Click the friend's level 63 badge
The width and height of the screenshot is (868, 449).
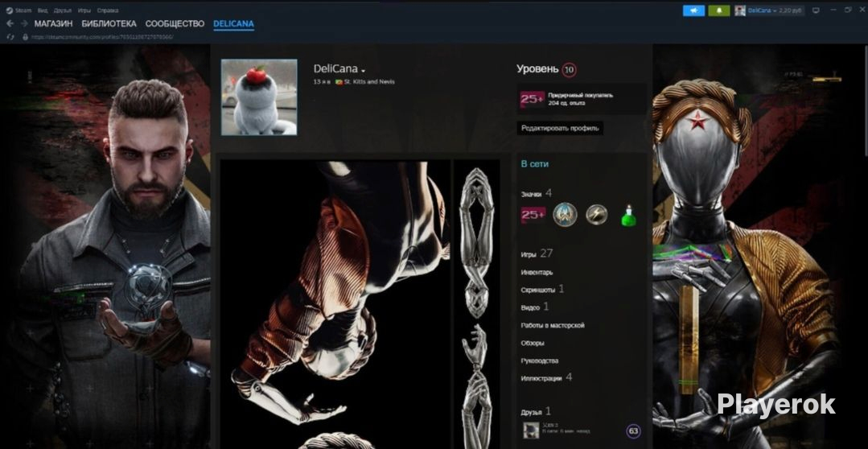click(633, 430)
